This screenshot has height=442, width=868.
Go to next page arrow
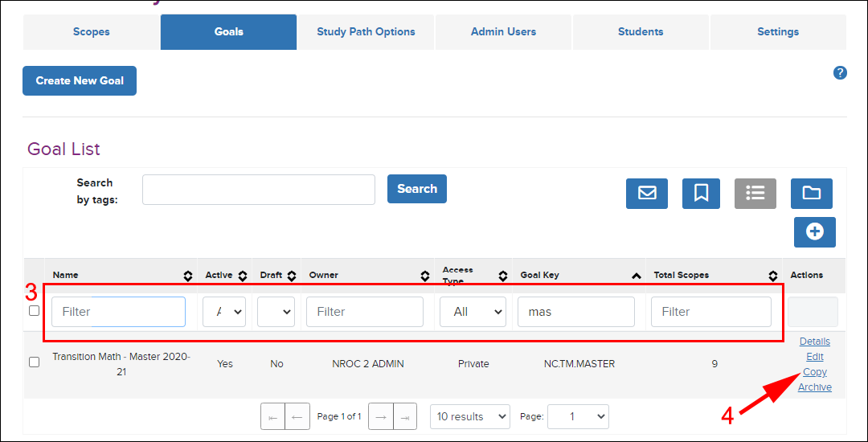pos(381,417)
